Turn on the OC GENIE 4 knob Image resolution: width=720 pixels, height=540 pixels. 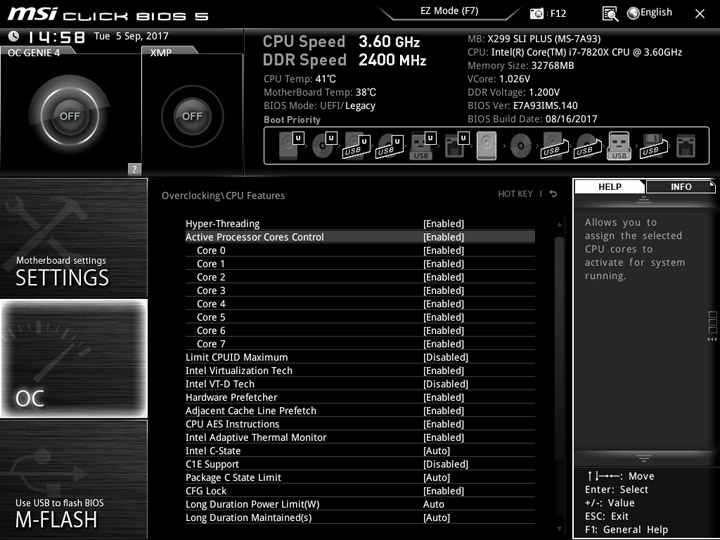[69, 116]
